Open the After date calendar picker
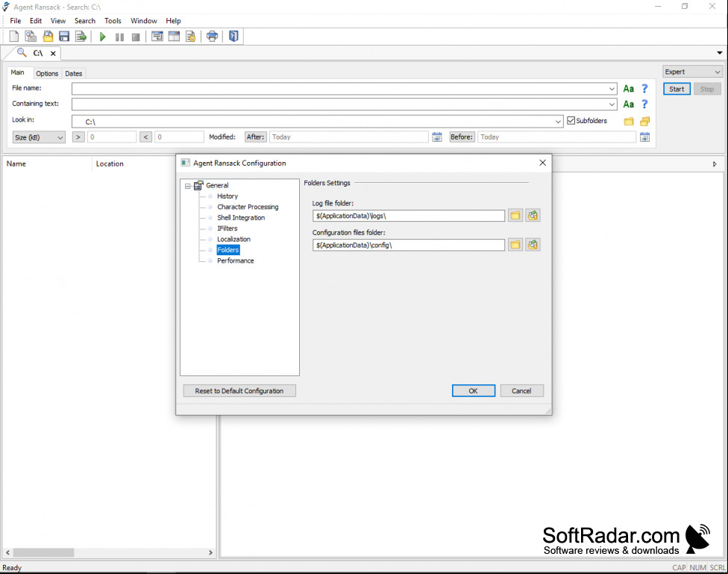Image resolution: width=728 pixels, height=574 pixels. [x=437, y=137]
